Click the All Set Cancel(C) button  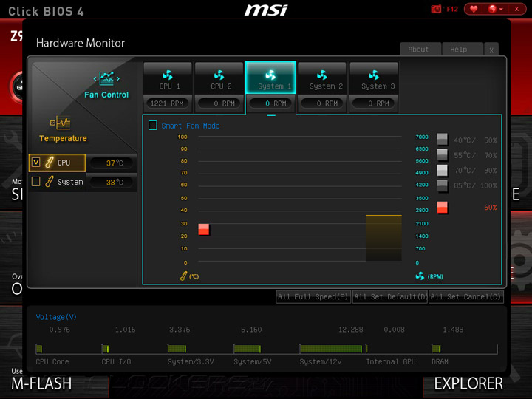coord(466,296)
